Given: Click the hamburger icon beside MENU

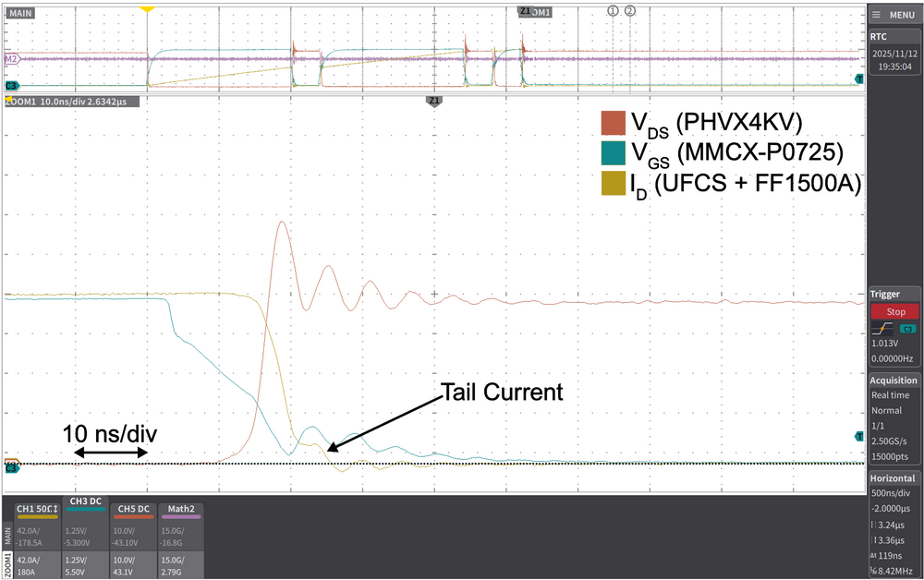Looking at the screenshot, I should (x=874, y=14).
